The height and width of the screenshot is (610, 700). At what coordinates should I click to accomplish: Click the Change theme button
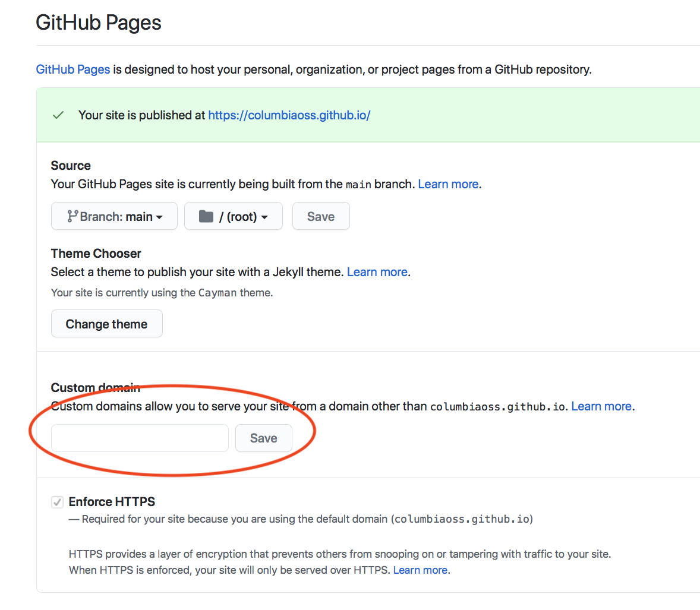(x=107, y=324)
